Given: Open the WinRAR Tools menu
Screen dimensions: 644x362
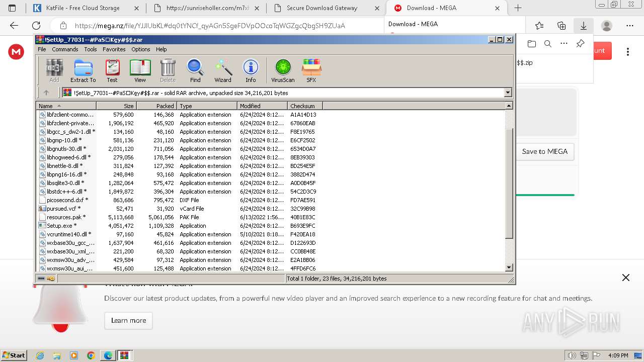Looking at the screenshot, I should point(91,49).
